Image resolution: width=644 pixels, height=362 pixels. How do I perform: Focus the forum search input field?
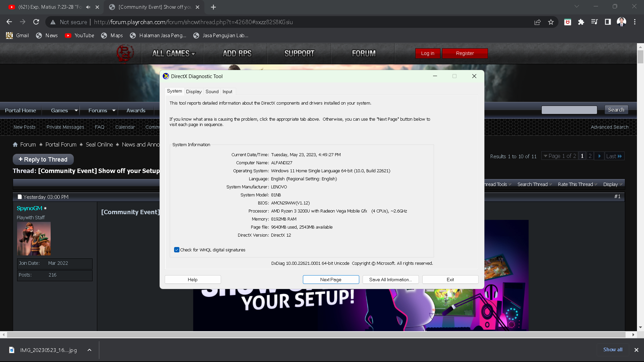pos(569,110)
